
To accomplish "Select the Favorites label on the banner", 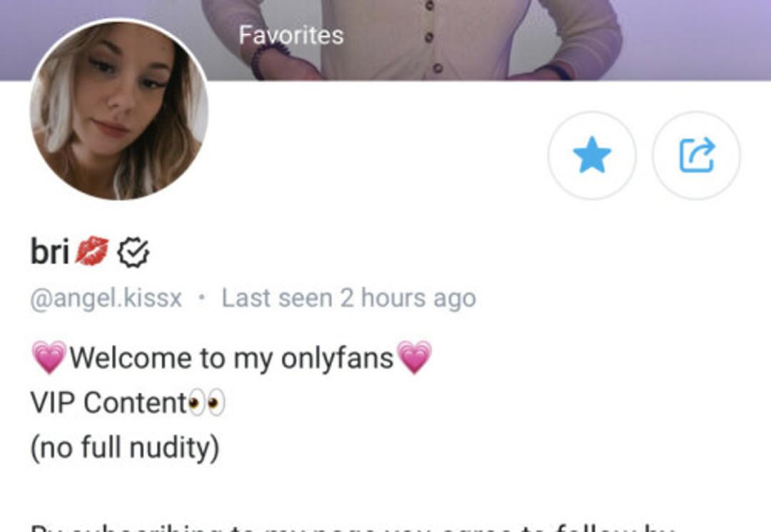I will [291, 36].
